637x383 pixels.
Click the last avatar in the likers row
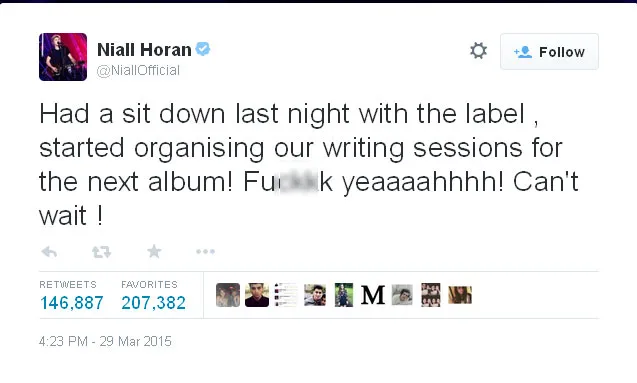pyautogui.click(x=460, y=295)
